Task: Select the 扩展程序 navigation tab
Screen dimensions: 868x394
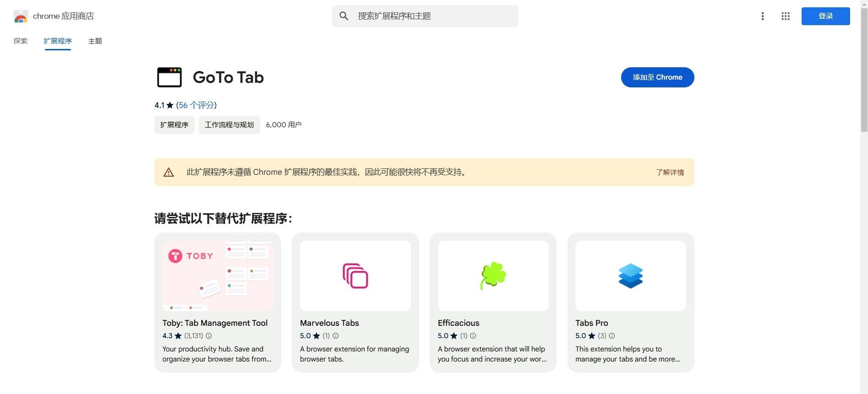Action: pyautogui.click(x=58, y=41)
